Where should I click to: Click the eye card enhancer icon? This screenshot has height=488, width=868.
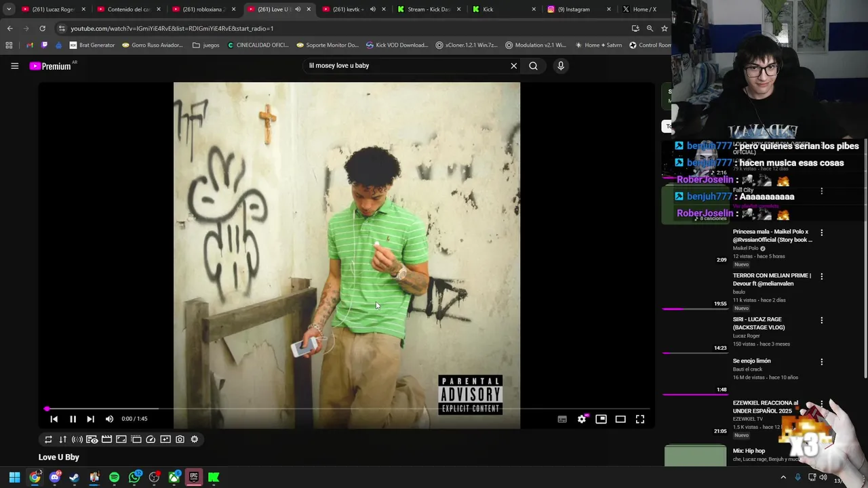[x=92, y=439]
